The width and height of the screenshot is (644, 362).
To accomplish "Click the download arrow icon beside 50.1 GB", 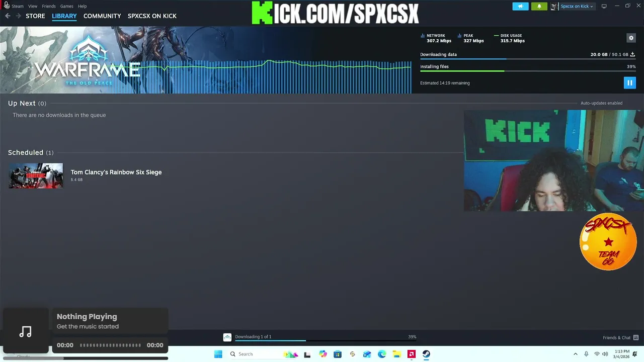I will (x=632, y=54).
